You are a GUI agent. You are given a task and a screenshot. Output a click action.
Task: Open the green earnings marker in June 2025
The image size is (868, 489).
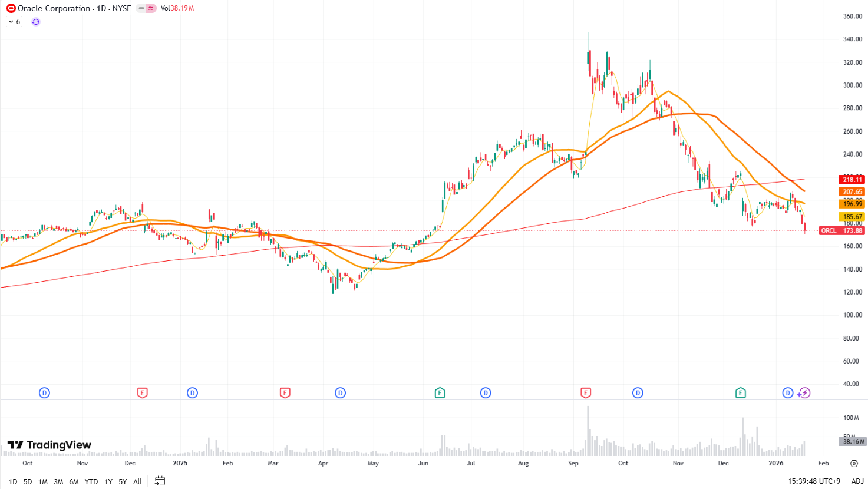pos(440,393)
